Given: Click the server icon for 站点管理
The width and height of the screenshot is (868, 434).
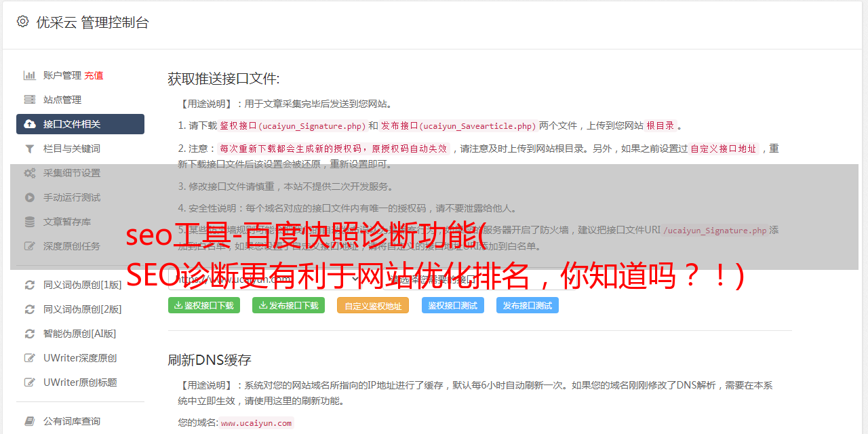Looking at the screenshot, I should [30, 100].
